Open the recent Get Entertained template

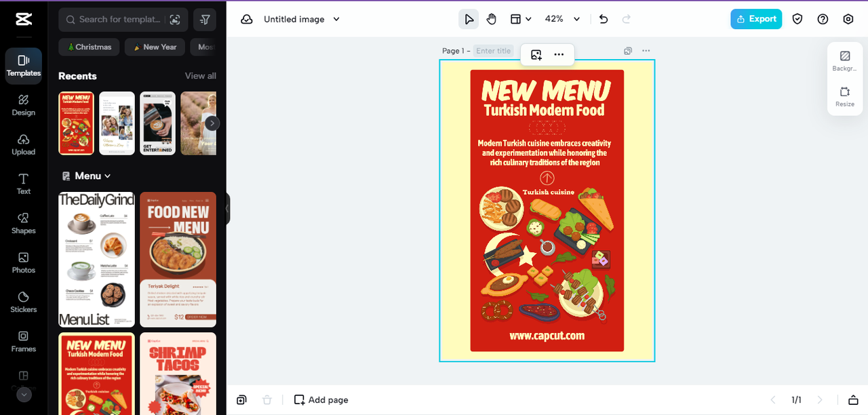click(x=157, y=123)
